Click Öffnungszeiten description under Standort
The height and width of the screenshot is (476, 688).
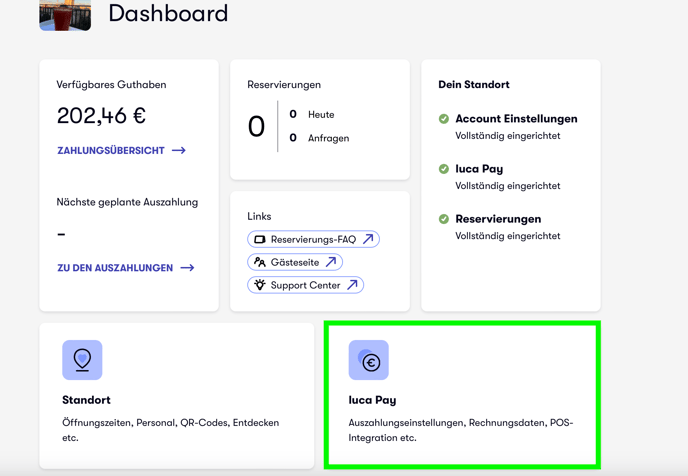point(171,430)
